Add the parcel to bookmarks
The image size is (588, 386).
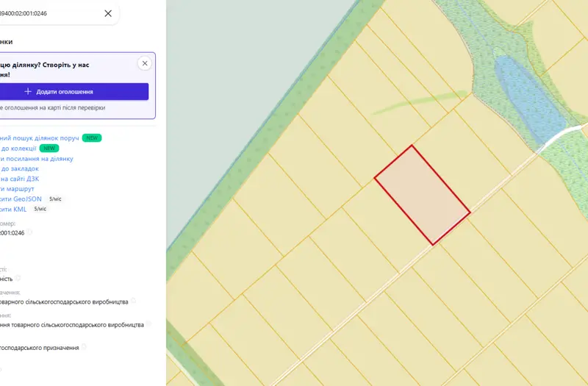tap(19, 169)
